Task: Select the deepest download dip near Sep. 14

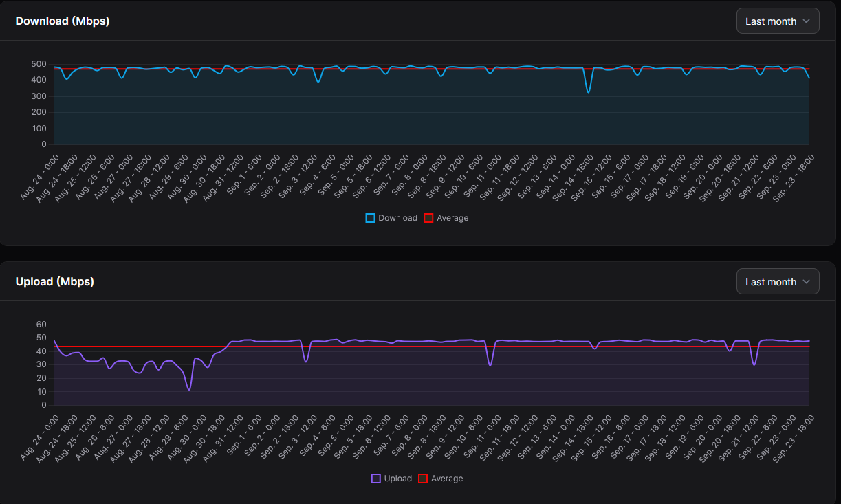Action: 588,91
